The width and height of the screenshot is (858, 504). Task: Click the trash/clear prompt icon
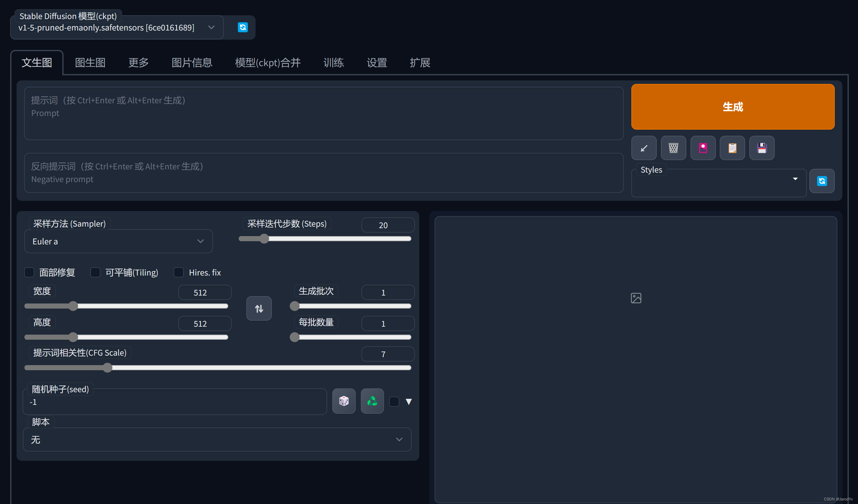[673, 147]
